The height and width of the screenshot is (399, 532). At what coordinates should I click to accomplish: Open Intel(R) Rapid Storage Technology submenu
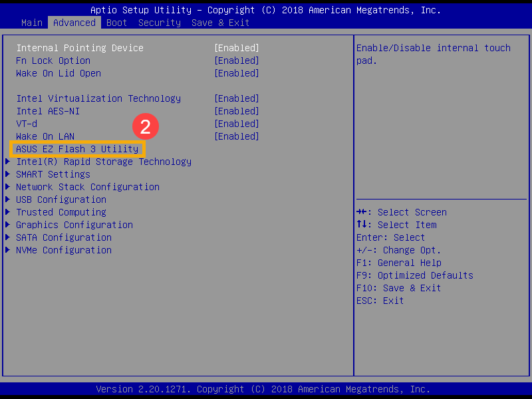[x=104, y=162]
